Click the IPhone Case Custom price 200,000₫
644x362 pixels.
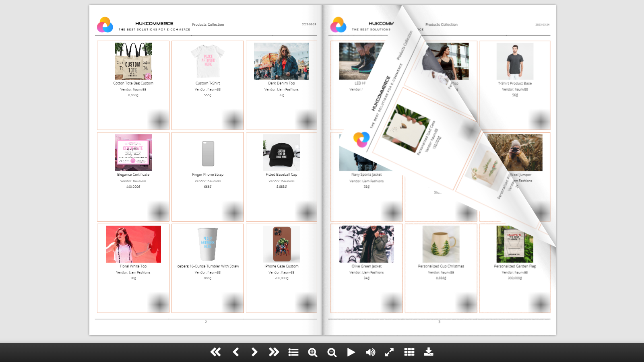tap(281, 278)
